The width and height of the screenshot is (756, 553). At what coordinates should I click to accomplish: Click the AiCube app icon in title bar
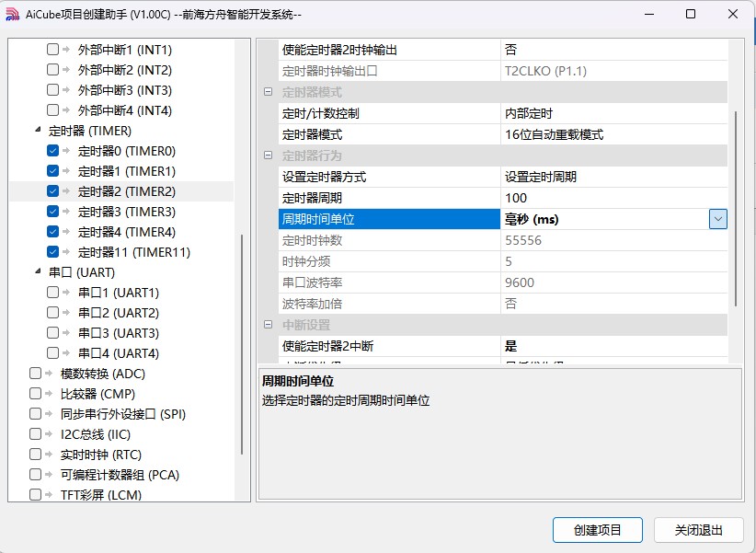[x=13, y=15]
